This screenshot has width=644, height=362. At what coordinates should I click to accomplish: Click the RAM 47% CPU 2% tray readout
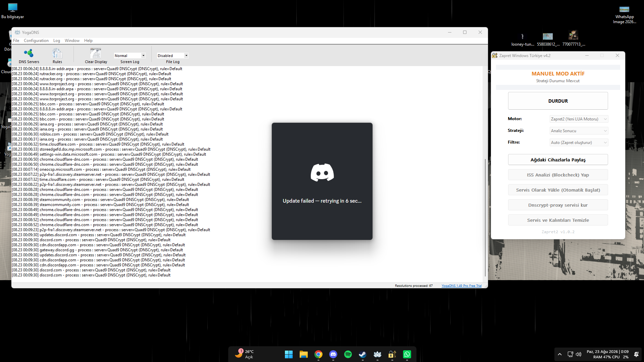point(611,357)
